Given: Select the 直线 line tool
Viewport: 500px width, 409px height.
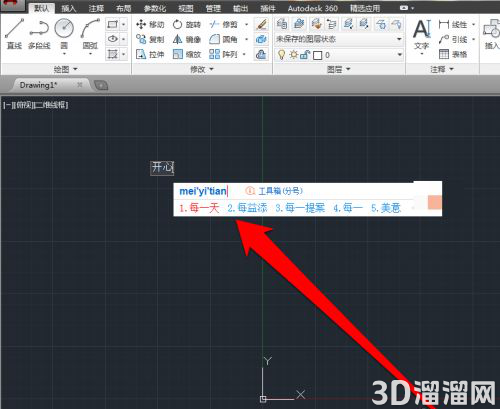Looking at the screenshot, I should (x=14, y=34).
